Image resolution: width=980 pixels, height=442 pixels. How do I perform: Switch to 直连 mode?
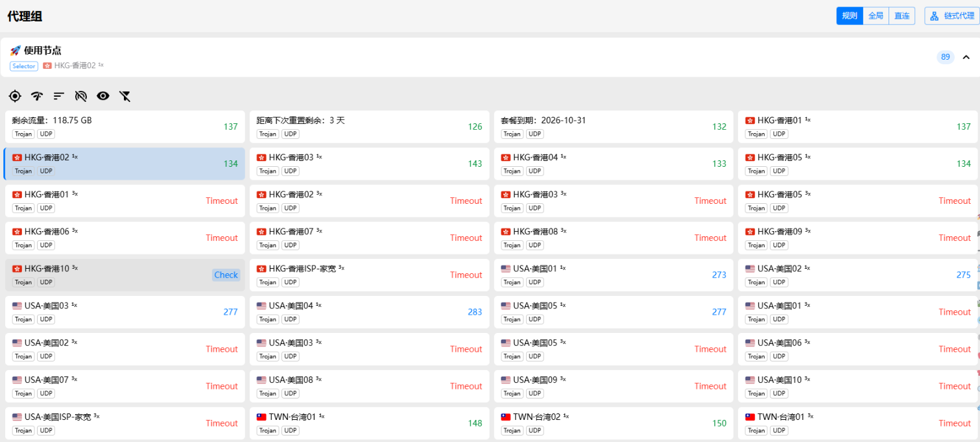902,16
